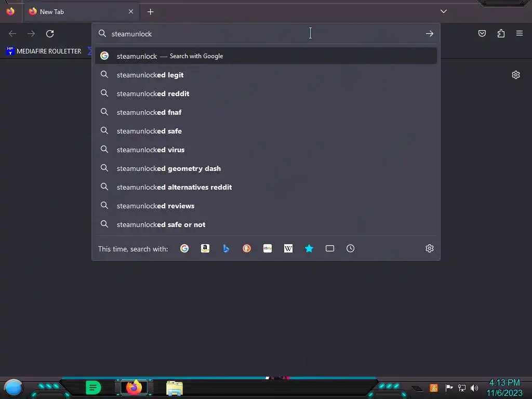Search history using the clock icon
The height and width of the screenshot is (399, 532).
(x=351, y=248)
